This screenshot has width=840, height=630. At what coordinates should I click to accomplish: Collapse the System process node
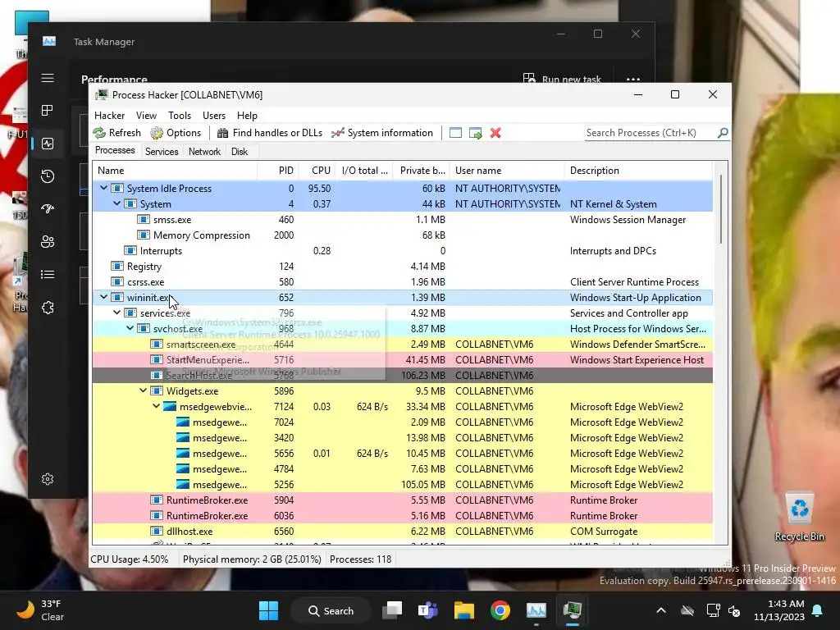pos(116,203)
